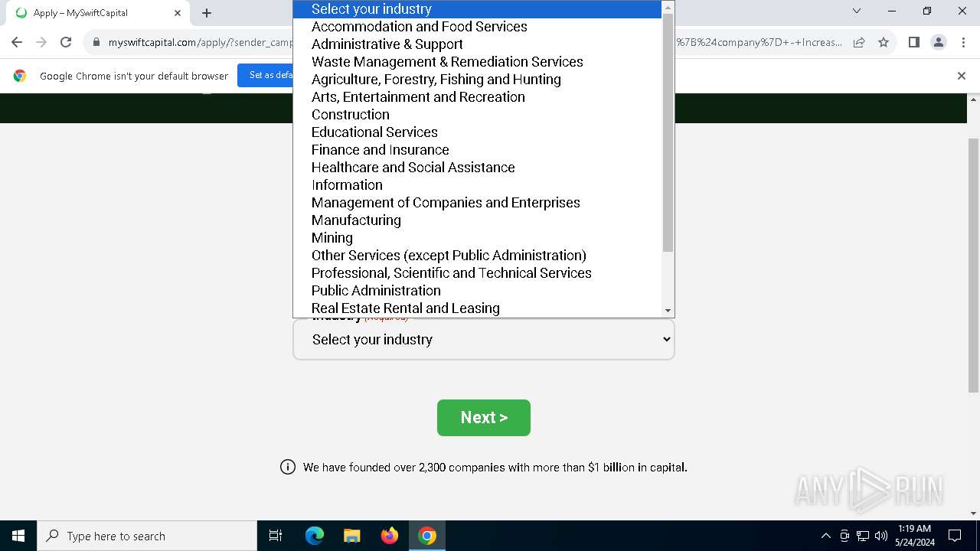This screenshot has width=980, height=551.
Task: Click the green Next button
Action: point(483,418)
